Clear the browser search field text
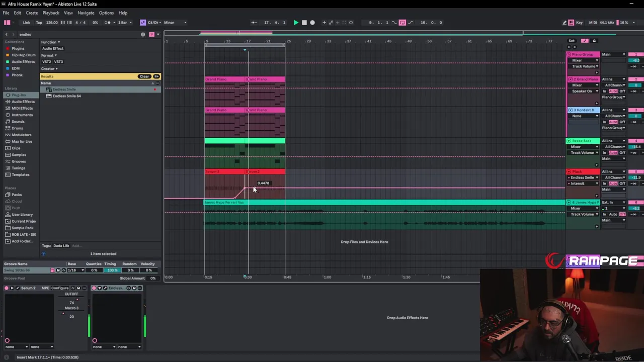644x362 pixels. coord(143,34)
